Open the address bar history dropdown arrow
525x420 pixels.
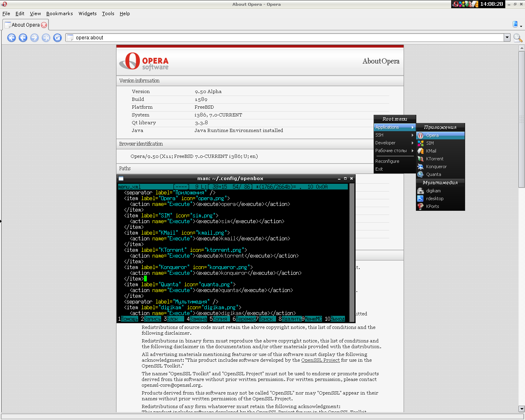507,38
